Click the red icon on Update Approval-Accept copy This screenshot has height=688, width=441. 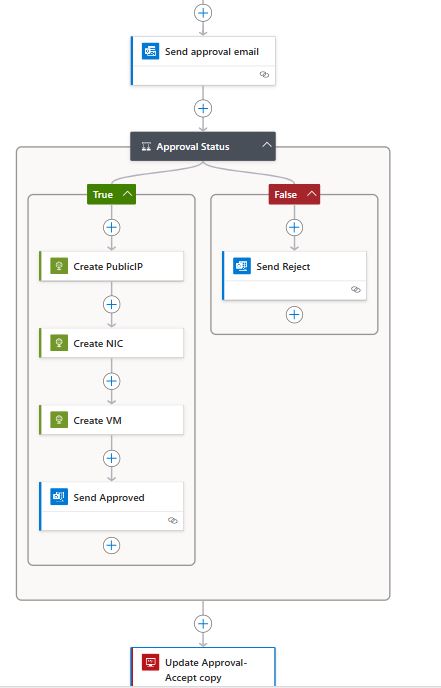(151, 662)
